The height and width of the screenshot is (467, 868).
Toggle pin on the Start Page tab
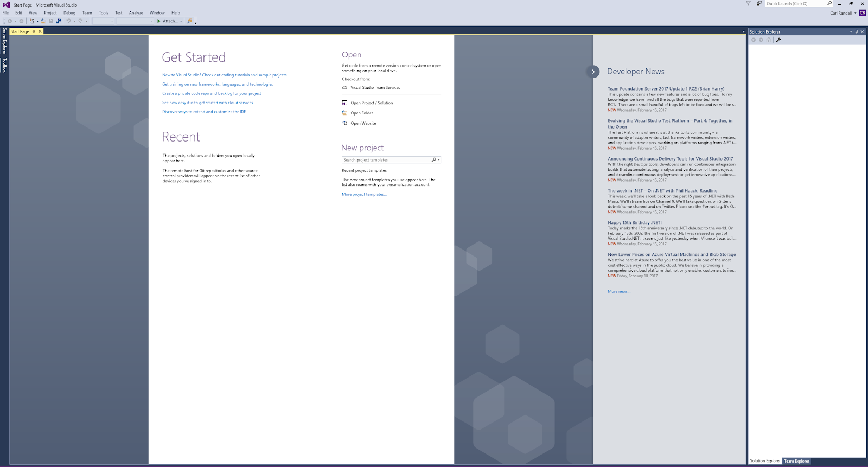[34, 31]
